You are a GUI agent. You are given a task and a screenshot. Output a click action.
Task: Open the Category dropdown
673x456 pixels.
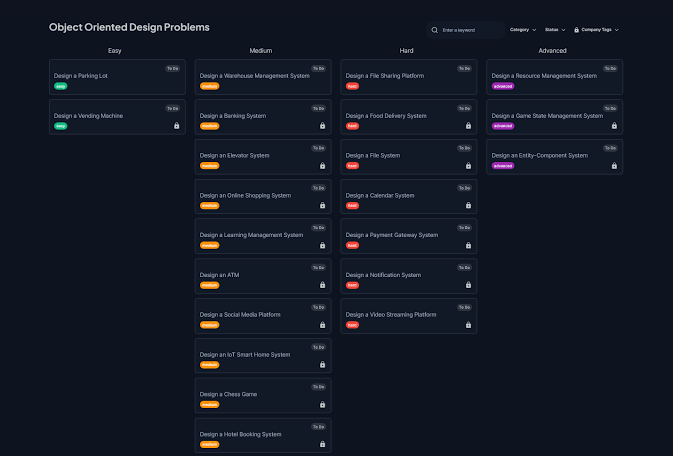coord(523,30)
